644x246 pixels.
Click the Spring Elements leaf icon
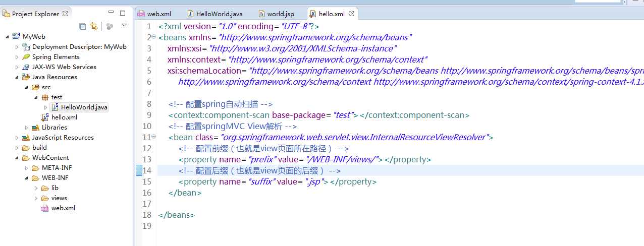(26, 56)
